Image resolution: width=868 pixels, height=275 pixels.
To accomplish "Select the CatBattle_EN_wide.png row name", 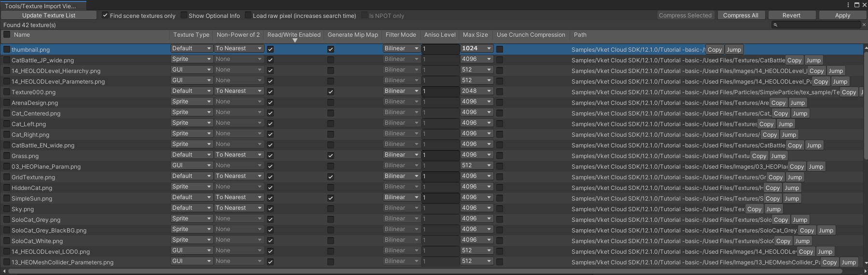I will [43, 145].
